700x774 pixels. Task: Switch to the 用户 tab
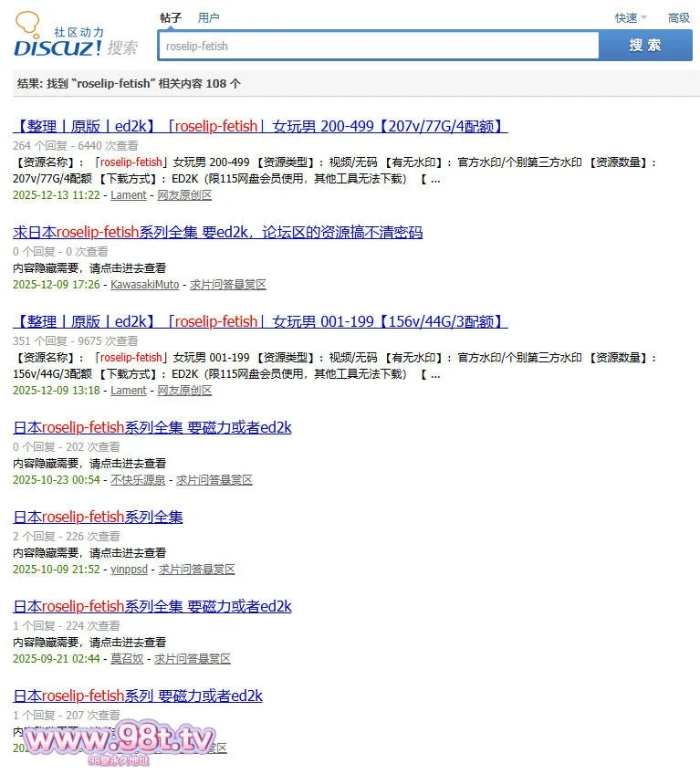tap(209, 17)
